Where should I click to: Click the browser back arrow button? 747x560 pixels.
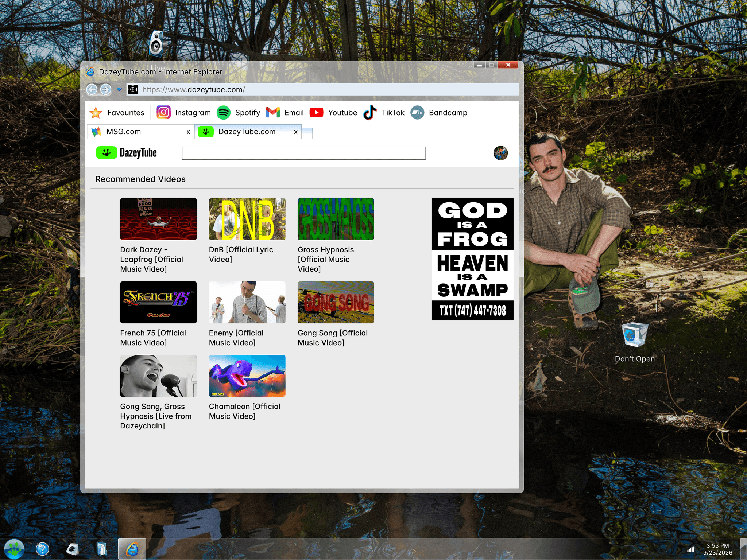(92, 89)
